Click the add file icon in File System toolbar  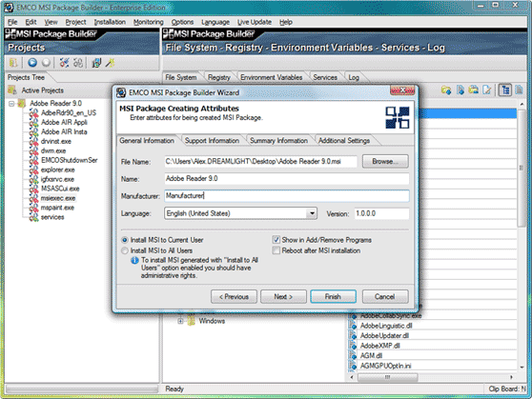460,90
